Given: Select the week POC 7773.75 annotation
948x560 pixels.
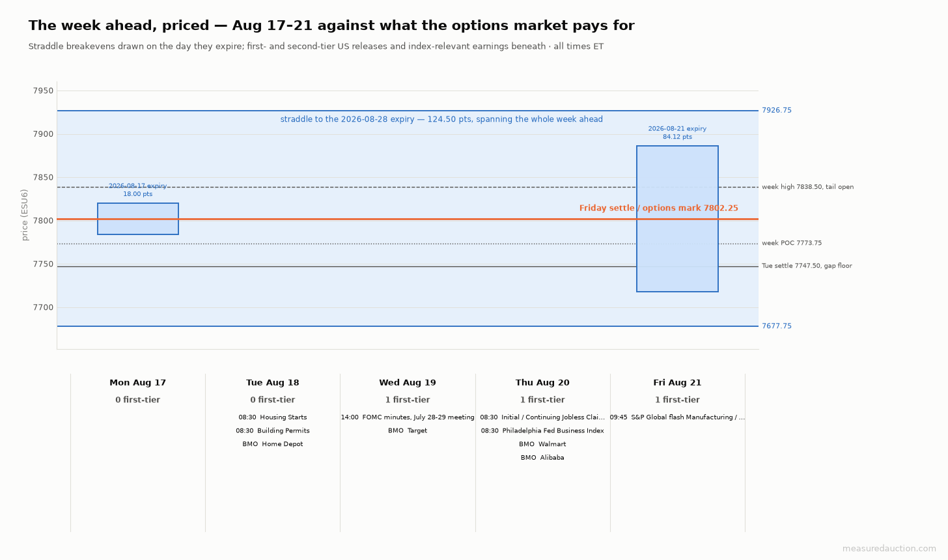Looking at the screenshot, I should click(x=792, y=244).
